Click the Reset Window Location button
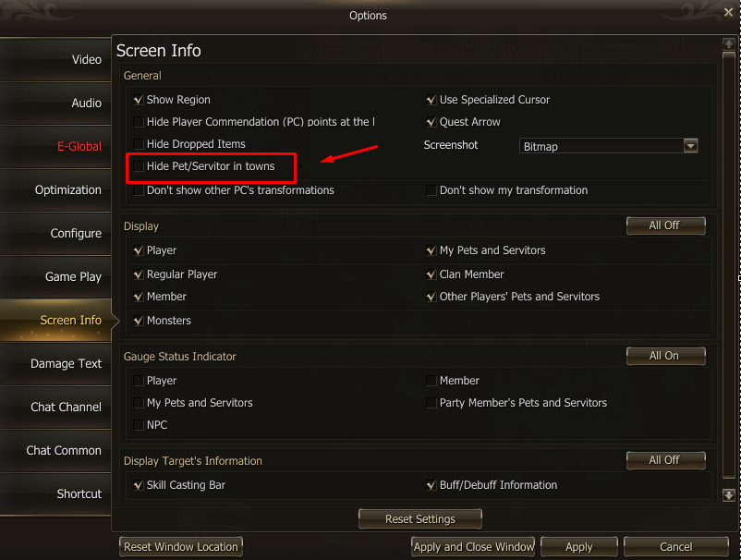Screen dimensions: 741x560 click(x=181, y=547)
